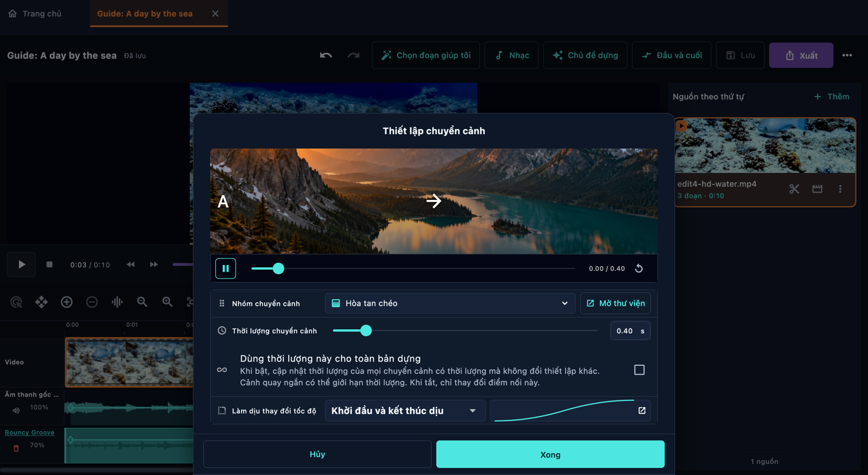Select the edit4-hd-water.mp4 source thumbnail
868x475 pixels.
765,146
